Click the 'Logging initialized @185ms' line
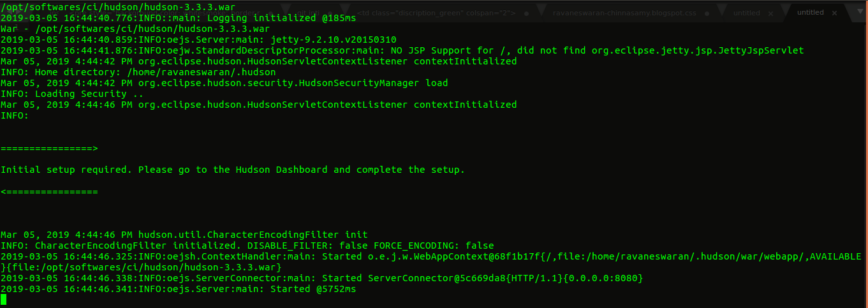This screenshot has width=868, height=308. click(179, 18)
